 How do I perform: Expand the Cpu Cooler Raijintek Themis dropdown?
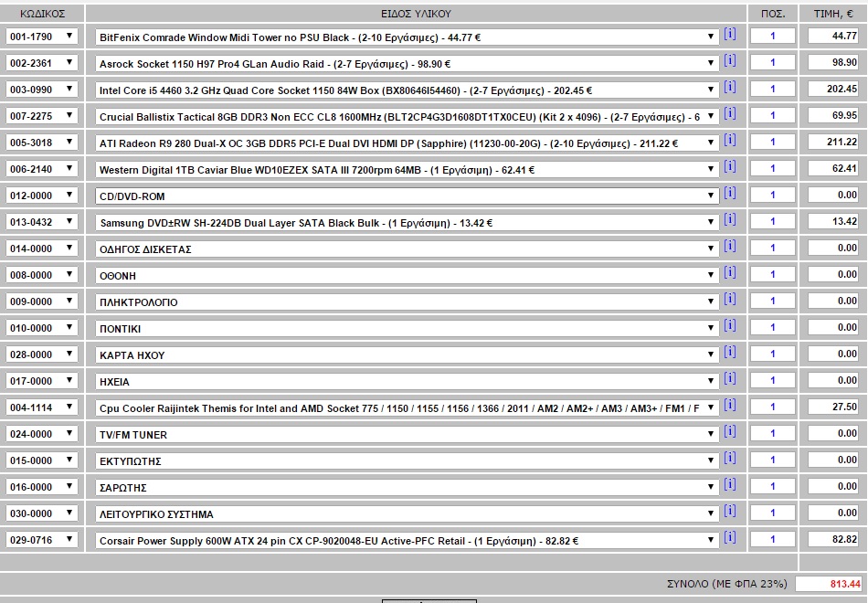click(407, 408)
